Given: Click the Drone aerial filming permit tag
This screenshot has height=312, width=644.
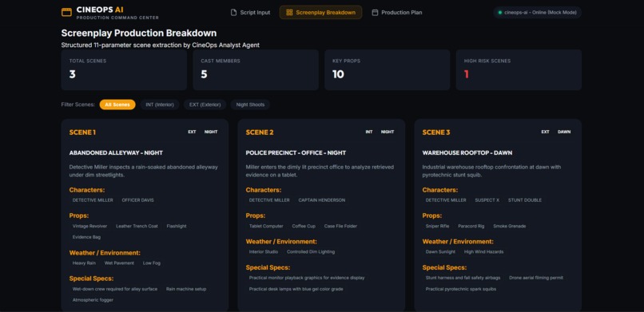Looking at the screenshot, I should pyautogui.click(x=536, y=278).
